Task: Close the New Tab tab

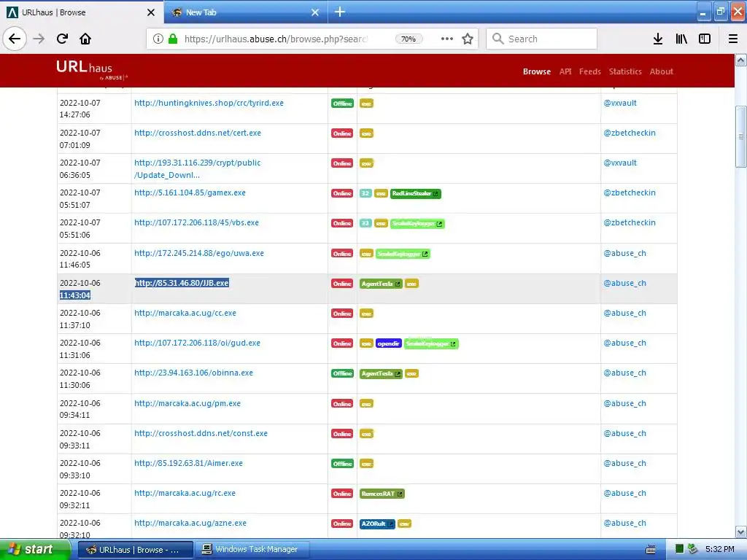Action: coord(315,12)
